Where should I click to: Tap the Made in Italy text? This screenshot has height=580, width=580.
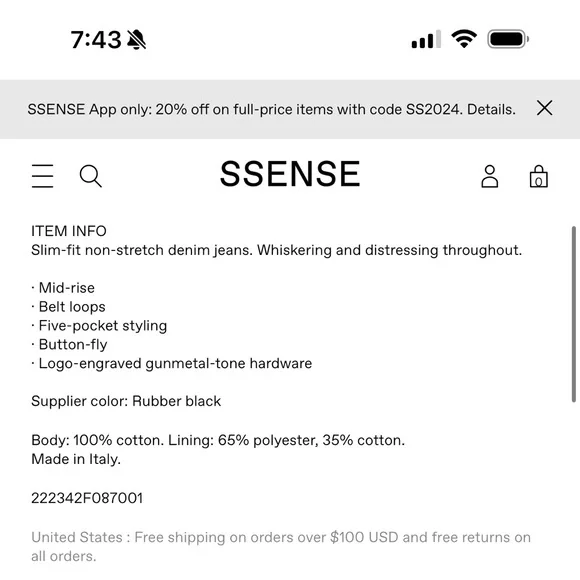point(76,459)
